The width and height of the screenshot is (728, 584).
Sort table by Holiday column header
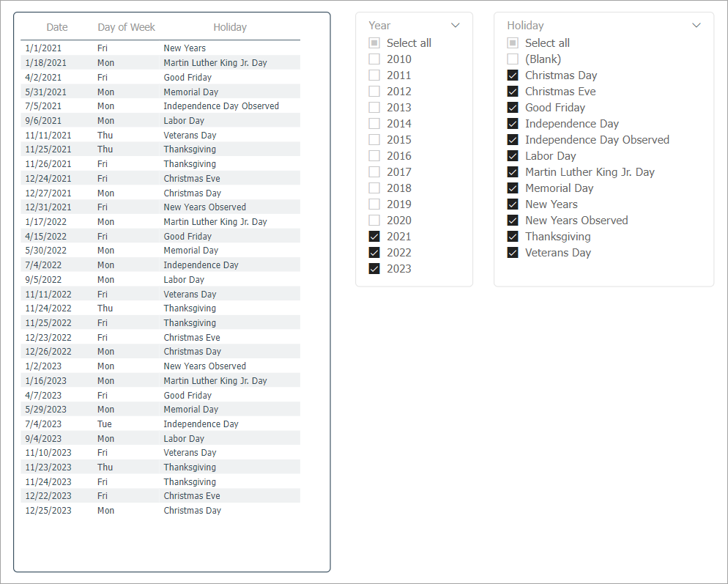click(x=230, y=27)
